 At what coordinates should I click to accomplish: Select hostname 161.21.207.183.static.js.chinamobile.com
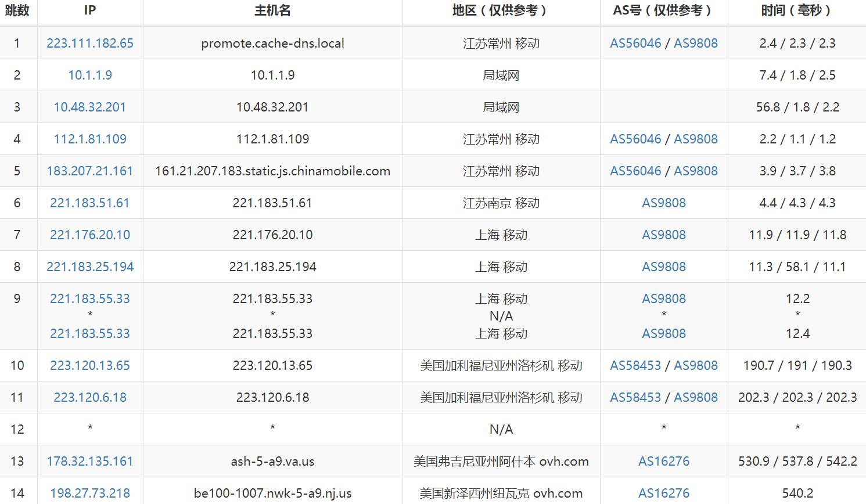coord(272,171)
